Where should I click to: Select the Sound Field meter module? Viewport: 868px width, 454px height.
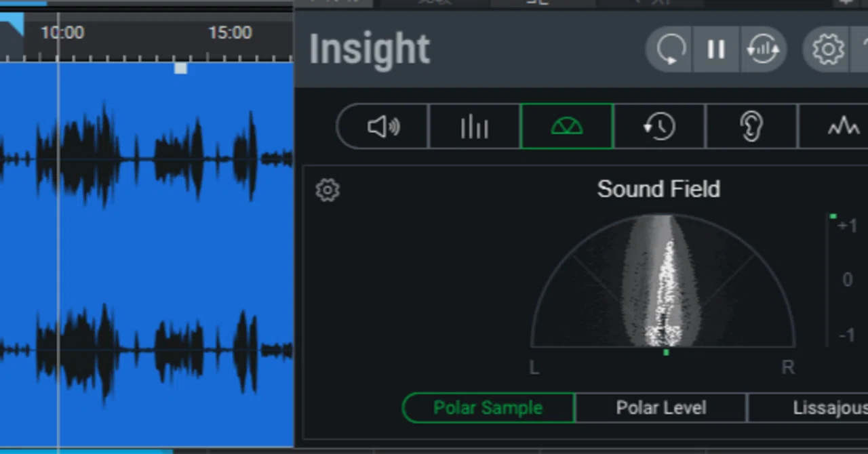coord(567,126)
